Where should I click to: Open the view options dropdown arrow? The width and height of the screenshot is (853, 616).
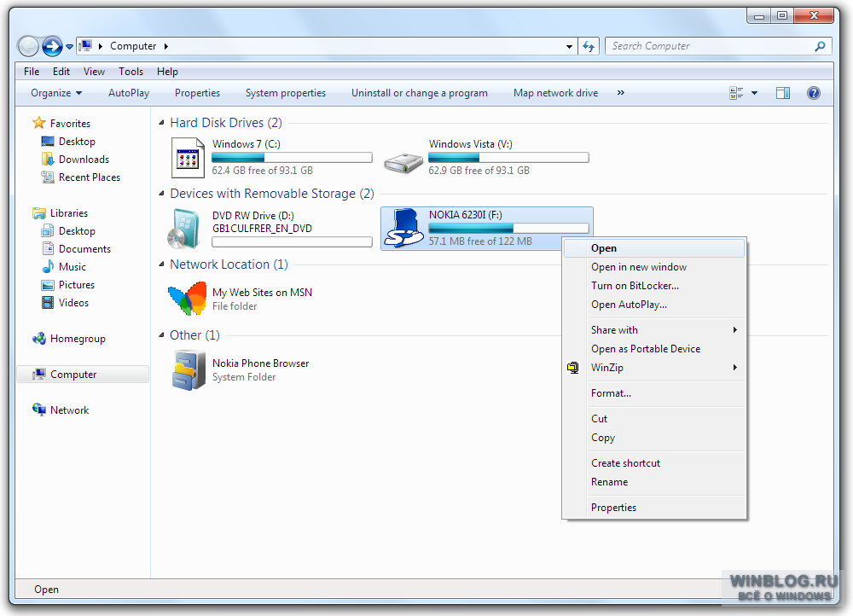coord(755,93)
